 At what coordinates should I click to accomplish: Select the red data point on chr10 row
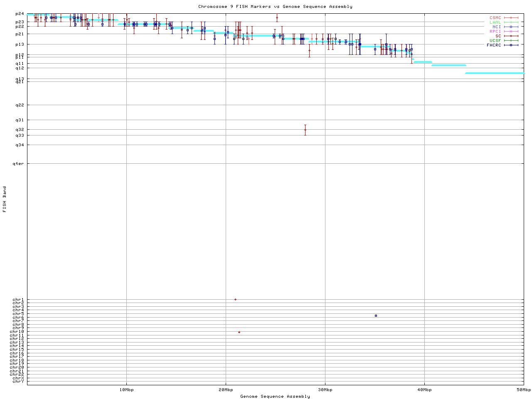pyautogui.click(x=239, y=332)
